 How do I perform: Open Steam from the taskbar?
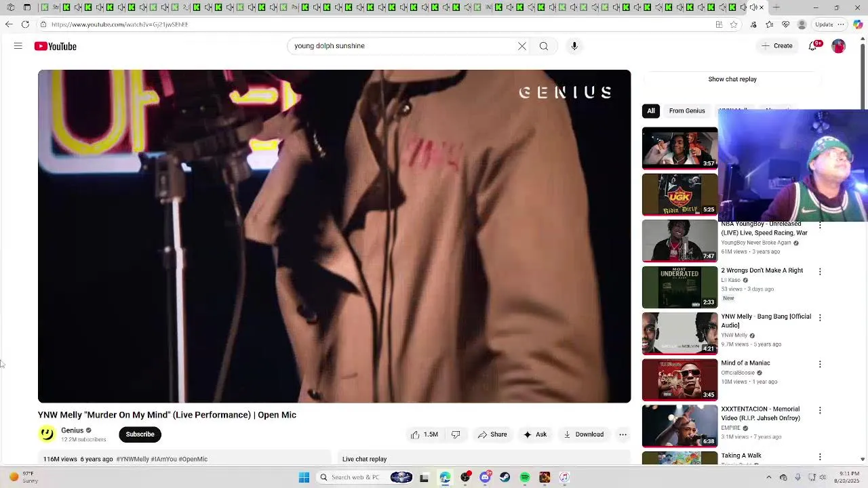tap(505, 477)
